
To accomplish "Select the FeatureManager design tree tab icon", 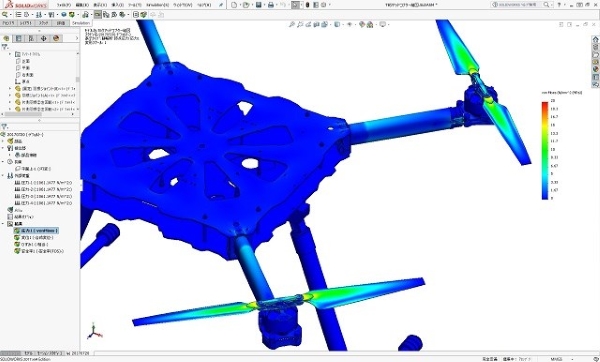I will (6, 38).
